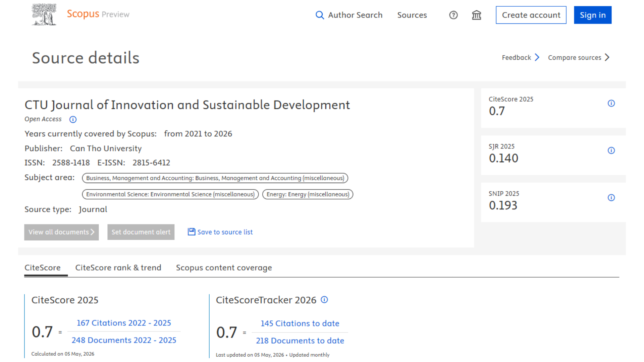Click the publisher name Can Tho University
This screenshot has width=644, height=362.
tap(106, 148)
